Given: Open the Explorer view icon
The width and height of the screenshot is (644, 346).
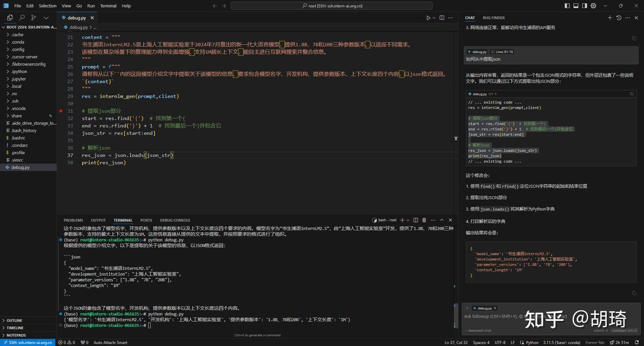Looking at the screenshot, I should pyautogui.click(x=10, y=18).
